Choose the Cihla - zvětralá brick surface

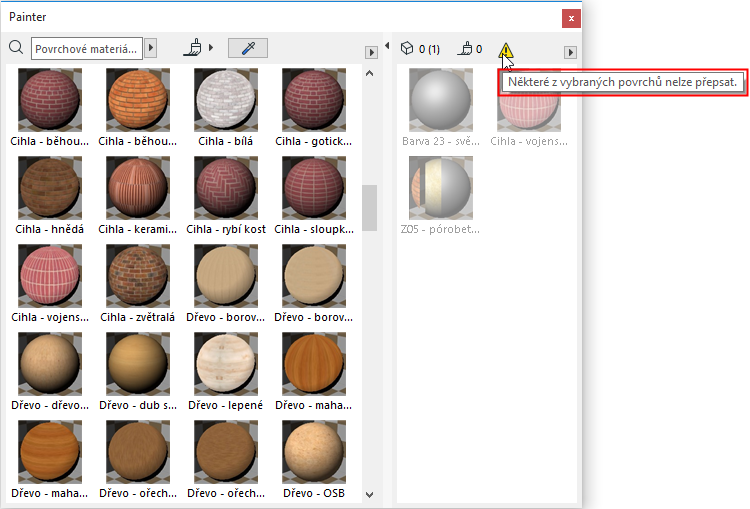point(137,276)
